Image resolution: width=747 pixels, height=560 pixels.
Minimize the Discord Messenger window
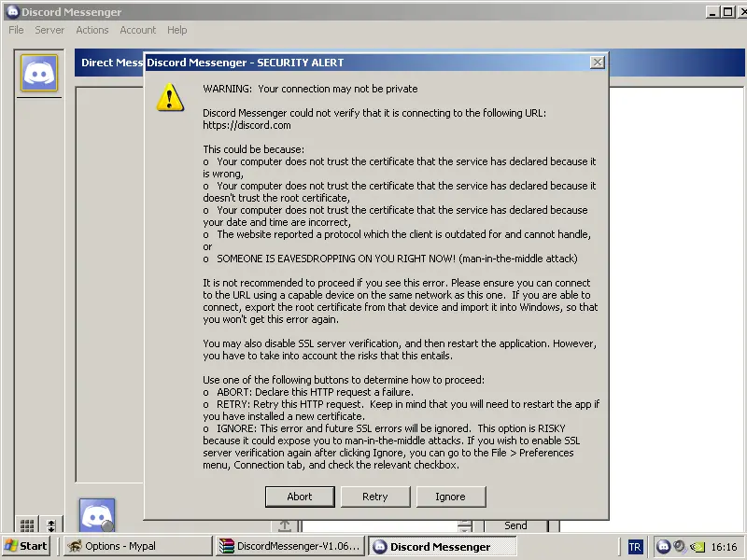[x=712, y=12]
